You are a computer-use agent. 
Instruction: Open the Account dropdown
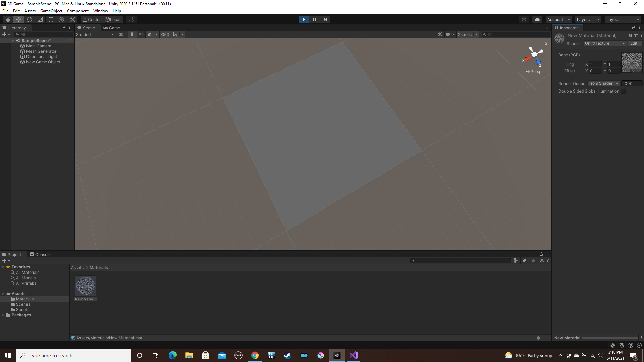click(558, 19)
